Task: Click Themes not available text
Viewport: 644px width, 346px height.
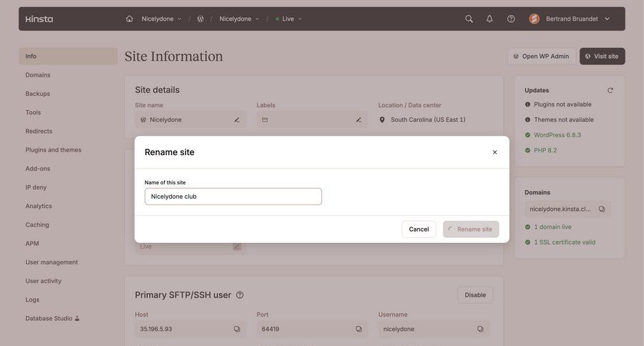Action: tap(564, 120)
